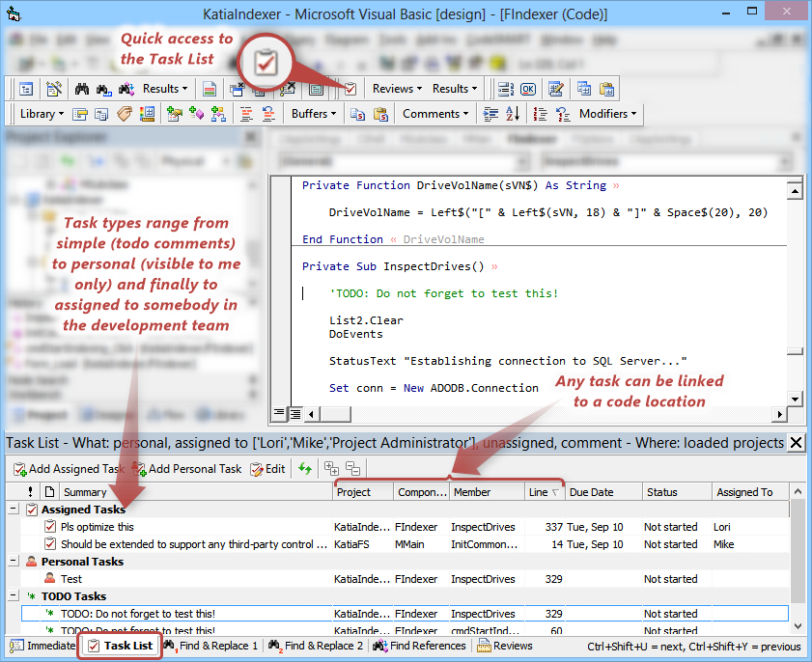812x662 pixels.
Task: Switch to the Immediate tab
Action: click(x=43, y=646)
